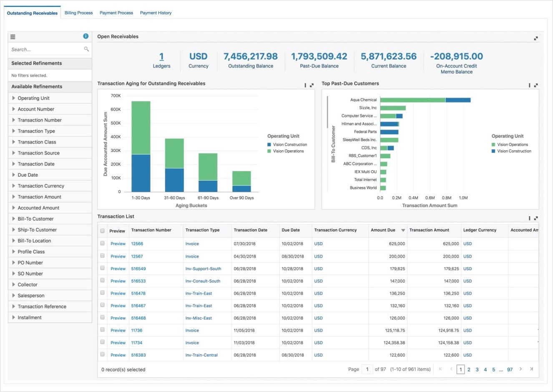Expand the Salesperson refinement
This screenshot has height=392, width=553.
click(14, 295)
